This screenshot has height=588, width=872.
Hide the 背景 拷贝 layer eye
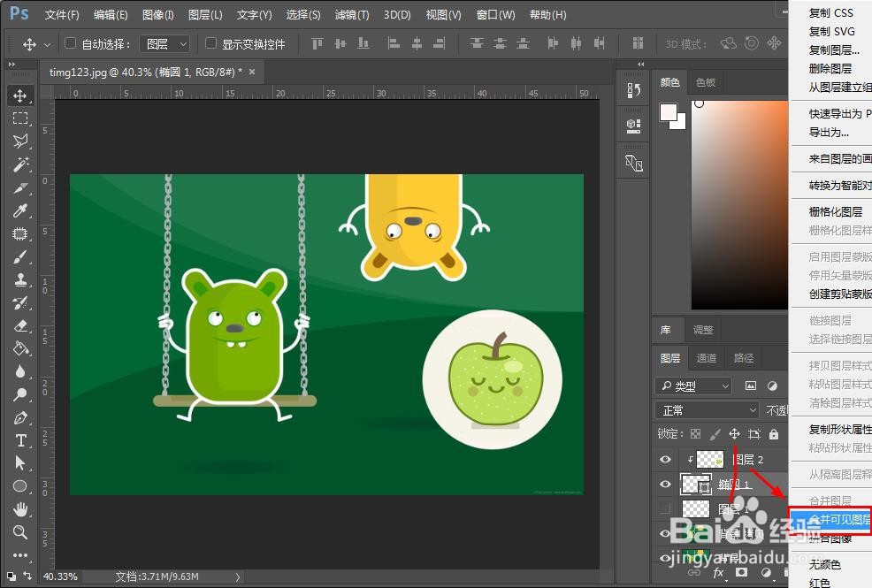665,533
